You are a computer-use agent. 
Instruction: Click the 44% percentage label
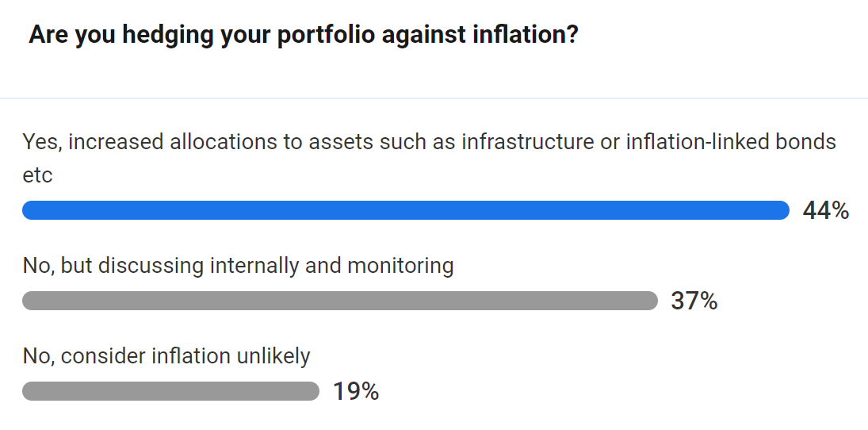pos(825,211)
